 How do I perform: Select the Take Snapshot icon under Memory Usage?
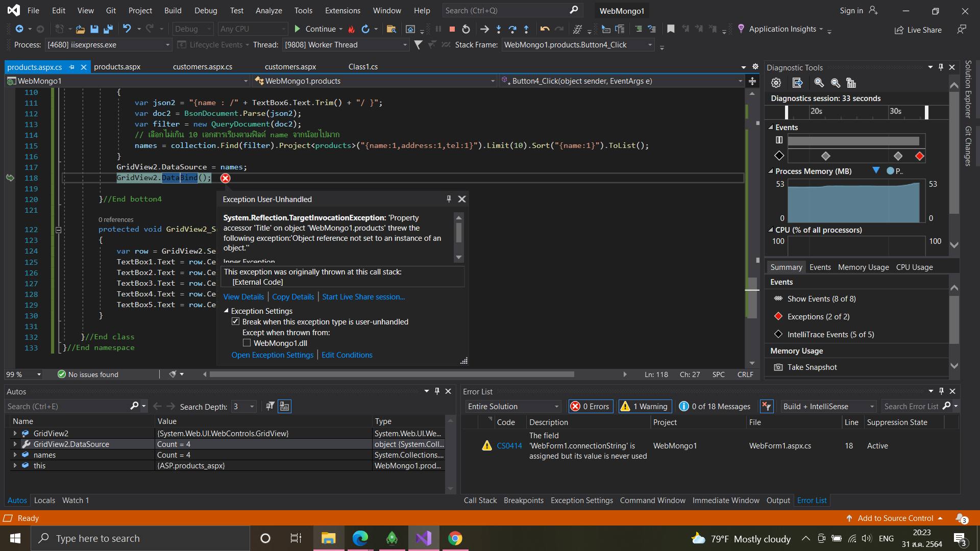click(x=778, y=367)
